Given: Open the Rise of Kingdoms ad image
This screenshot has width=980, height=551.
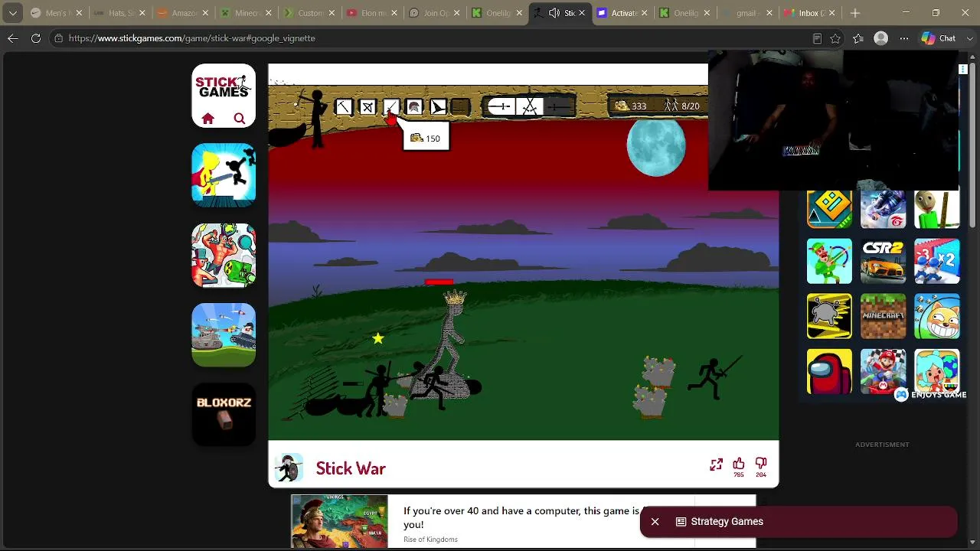Looking at the screenshot, I should coord(339,521).
